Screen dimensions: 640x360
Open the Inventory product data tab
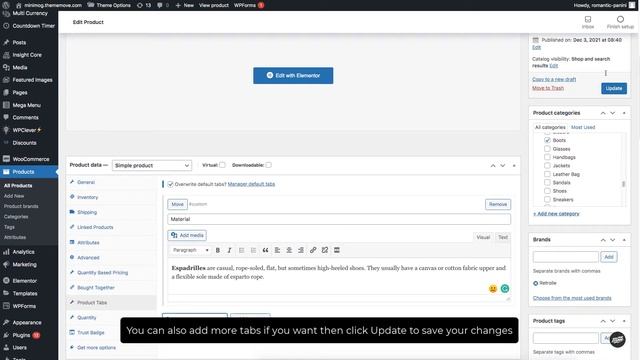click(87, 197)
